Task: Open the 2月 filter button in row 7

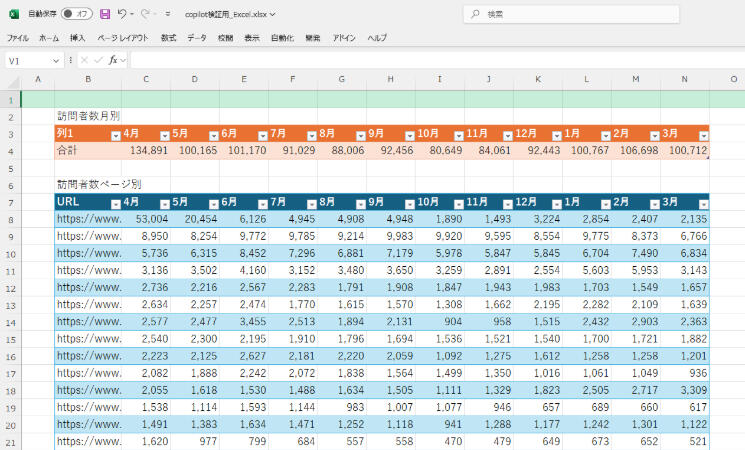Action: [x=655, y=204]
